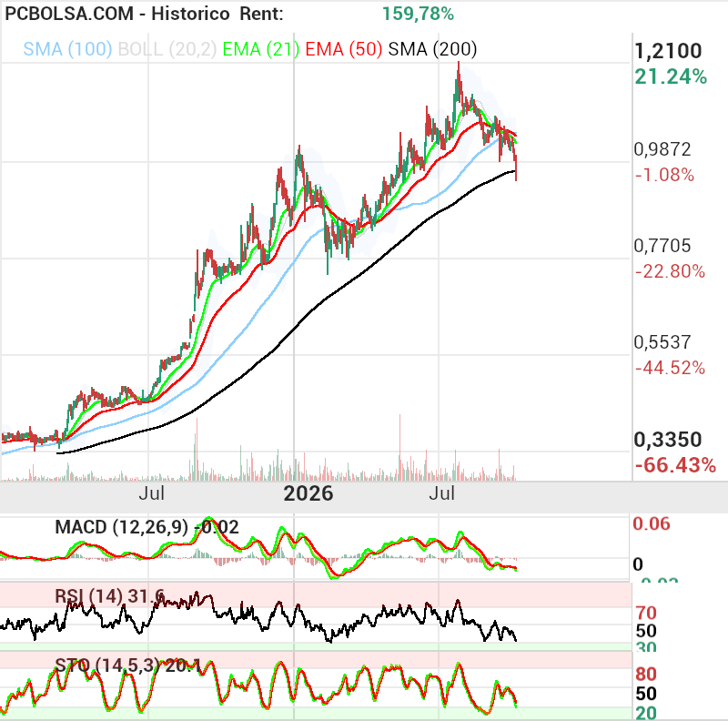The image size is (728, 721).
Task: Click the 0,5537 price axis label
Action: click(x=662, y=342)
